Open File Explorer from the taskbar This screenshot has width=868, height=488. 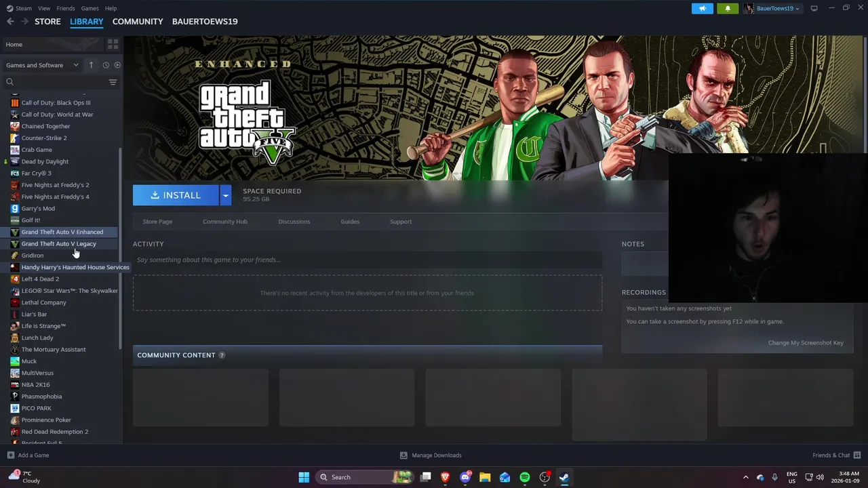tap(485, 477)
